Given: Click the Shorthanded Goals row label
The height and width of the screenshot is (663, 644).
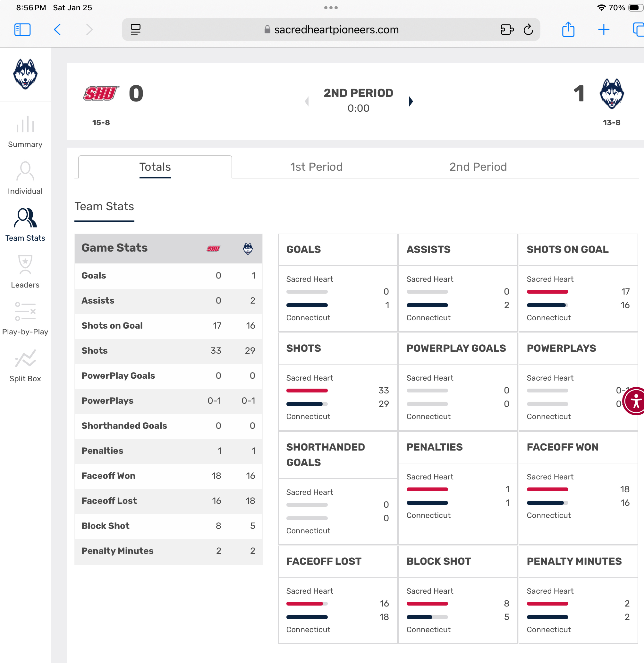Looking at the screenshot, I should tap(124, 426).
